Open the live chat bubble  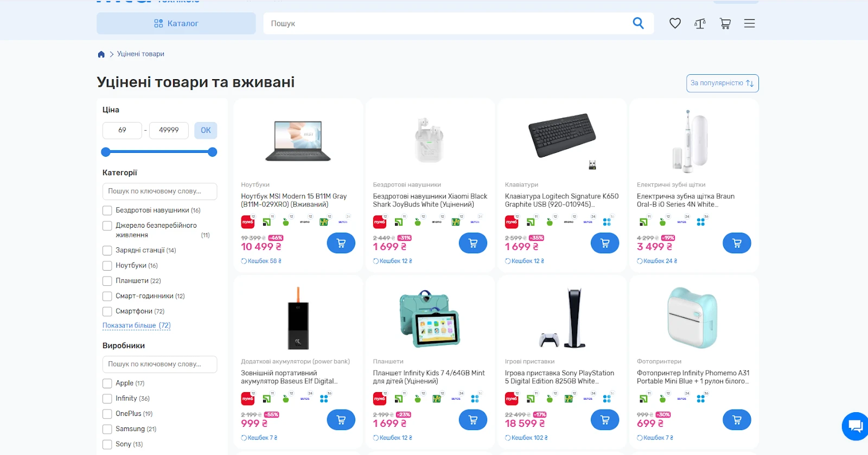pos(856,426)
